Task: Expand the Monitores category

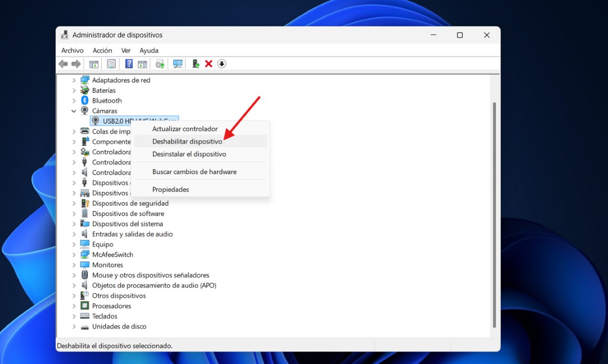Action: click(x=74, y=264)
